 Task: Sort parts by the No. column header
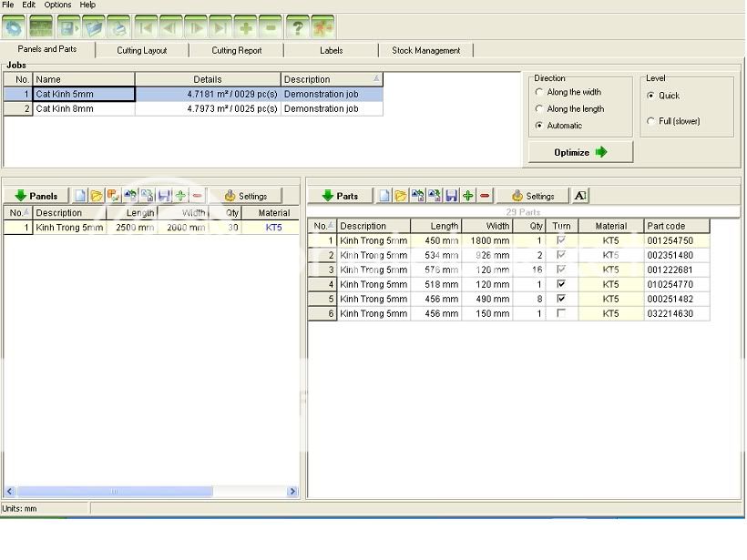pyautogui.click(x=322, y=226)
